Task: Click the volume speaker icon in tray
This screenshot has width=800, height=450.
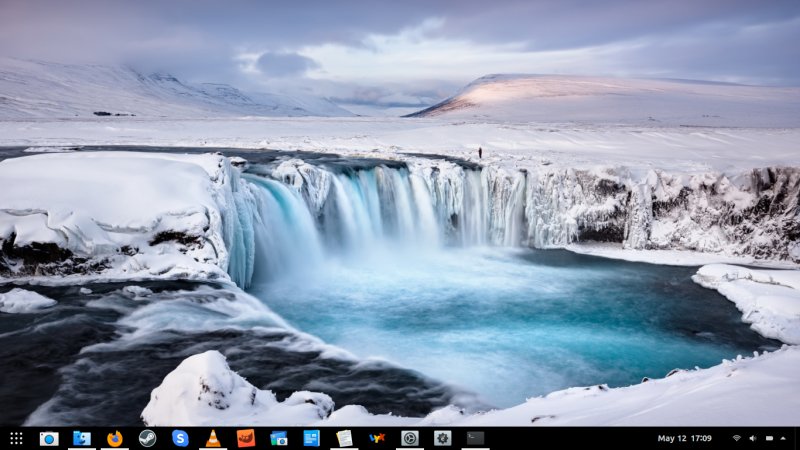Action: pyautogui.click(x=752, y=438)
